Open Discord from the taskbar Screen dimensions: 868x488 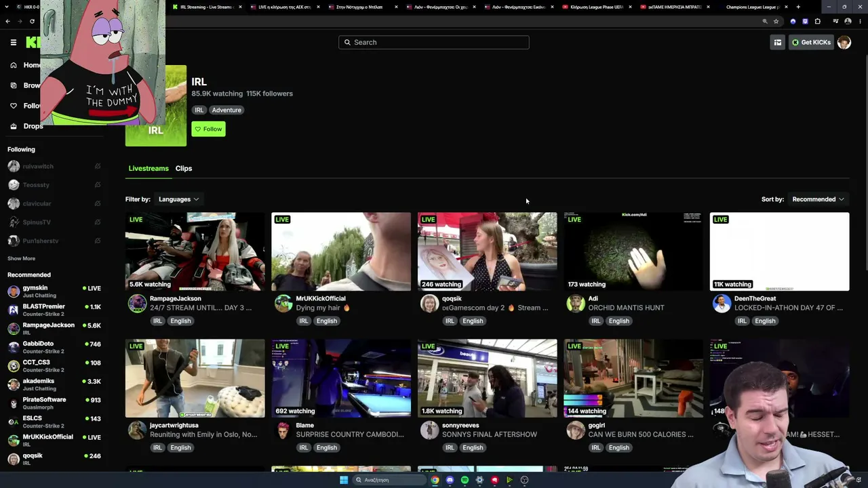450,480
